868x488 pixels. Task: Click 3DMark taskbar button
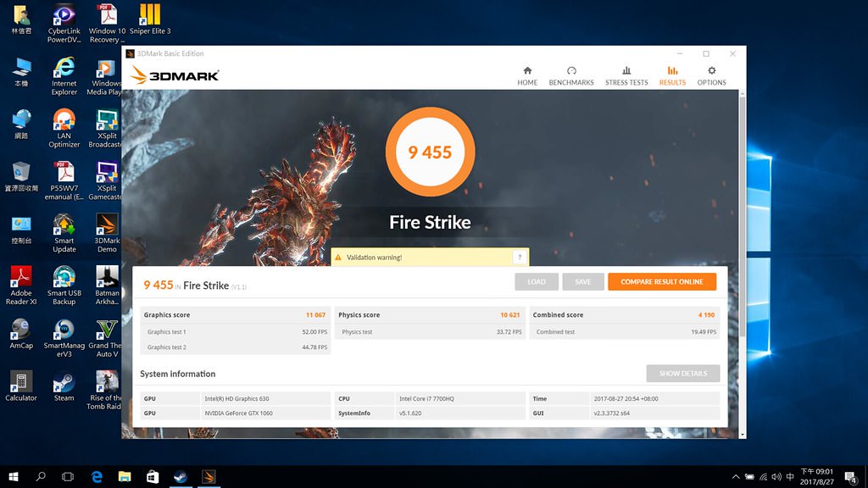click(209, 476)
